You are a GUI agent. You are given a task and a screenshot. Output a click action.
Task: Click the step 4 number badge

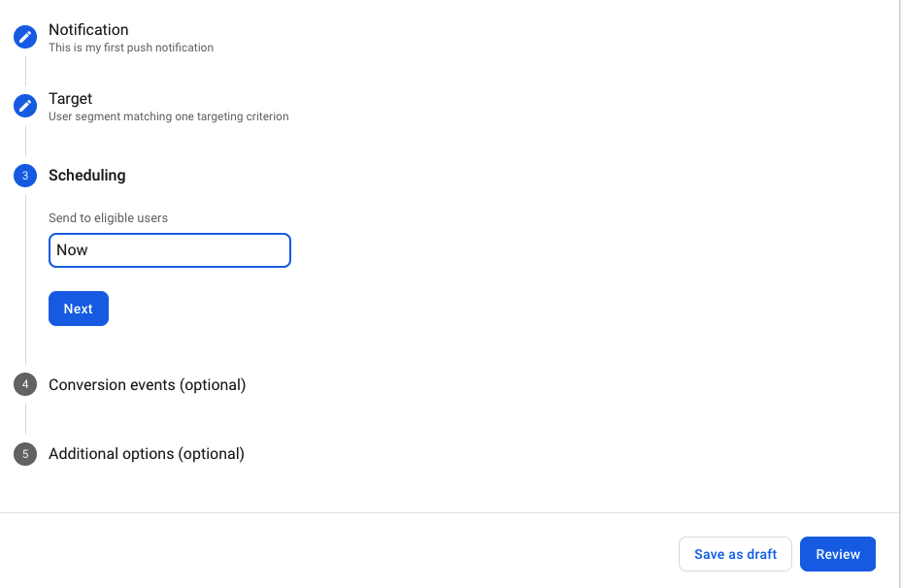pos(25,385)
